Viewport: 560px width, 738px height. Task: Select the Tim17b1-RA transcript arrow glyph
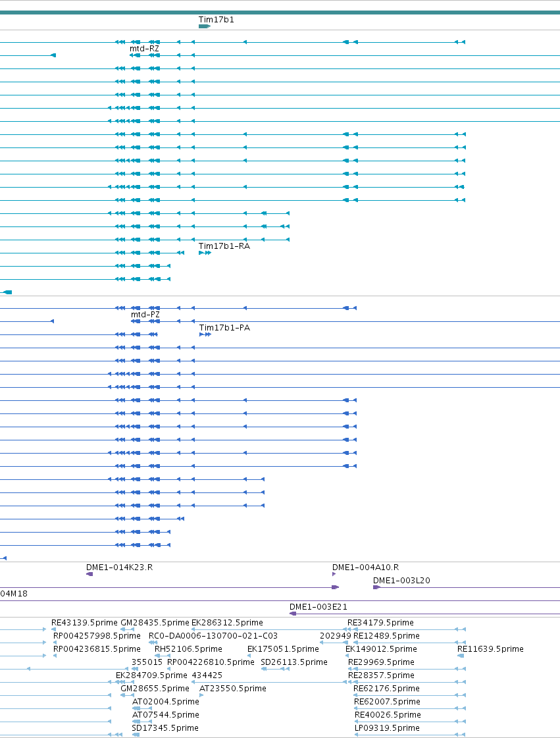coord(205,253)
